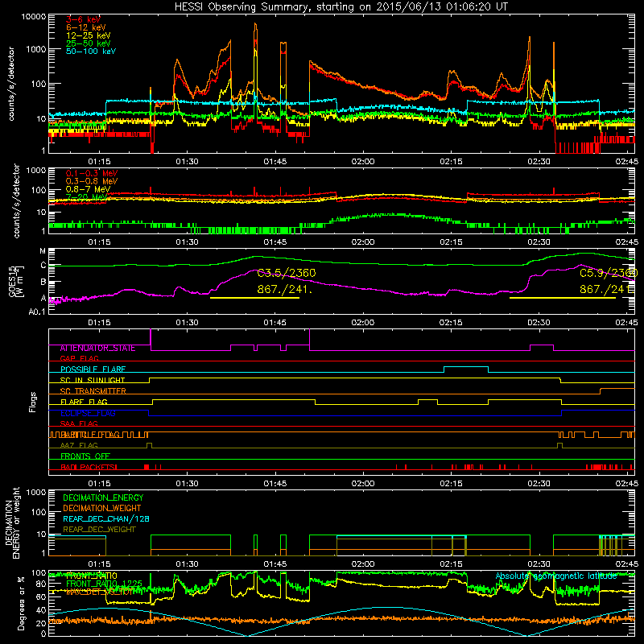The image size is (644, 644).
Task: Pick the SC_TRANSMITTER flag label
Action: [93, 391]
